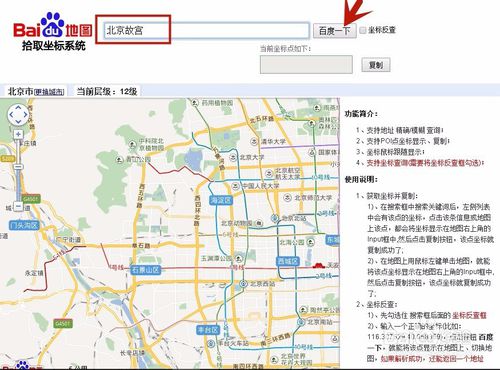Screen dimensions: 500x370
Task: Click the 清华大学 marker icon
Action: point(254,141)
